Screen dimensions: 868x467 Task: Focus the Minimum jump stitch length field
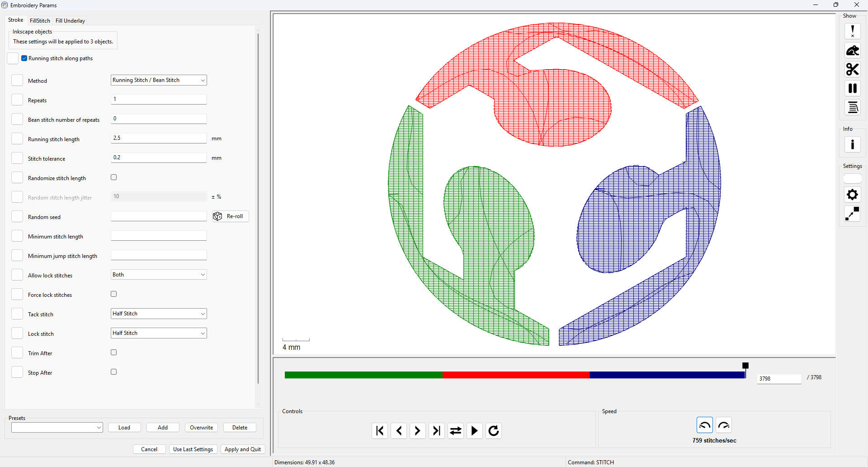point(159,255)
